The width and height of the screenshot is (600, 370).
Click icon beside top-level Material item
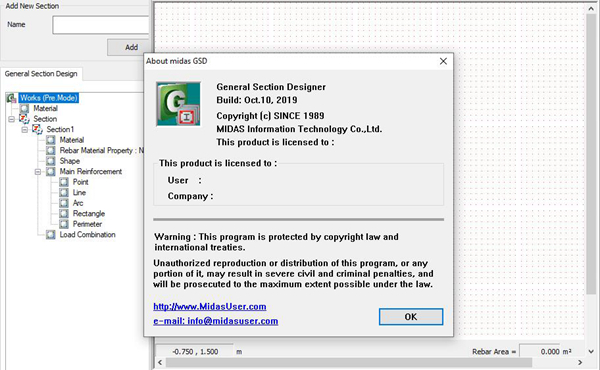pos(24,109)
